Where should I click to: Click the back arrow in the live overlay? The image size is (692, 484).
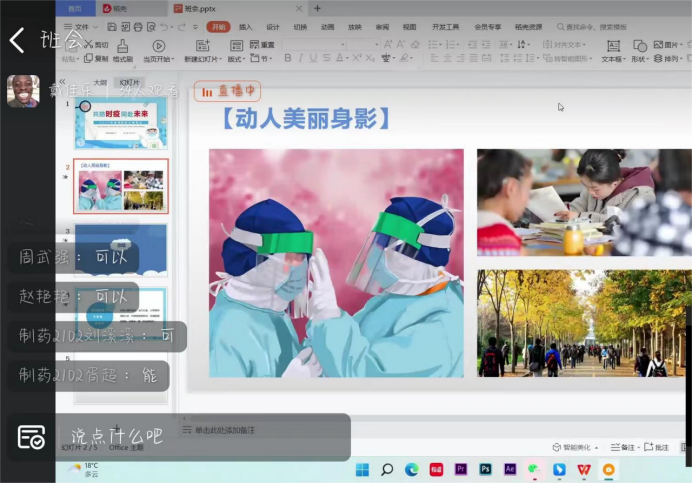16,40
